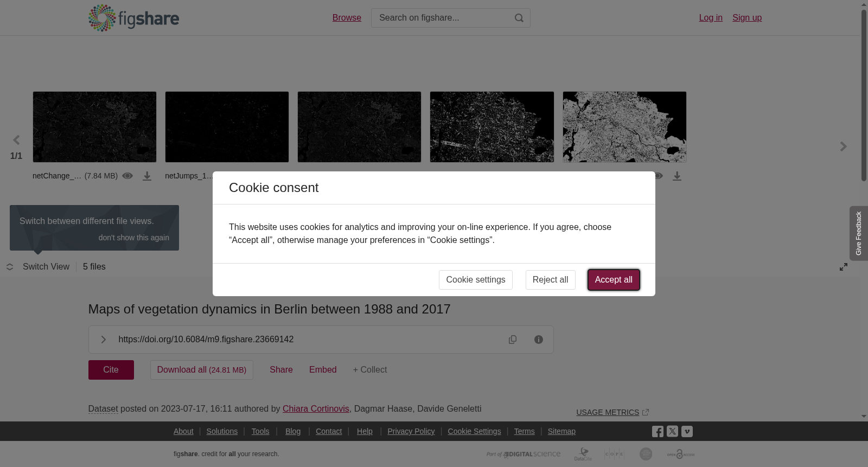Go to next file with right arrow
868x467 pixels.
844,146
